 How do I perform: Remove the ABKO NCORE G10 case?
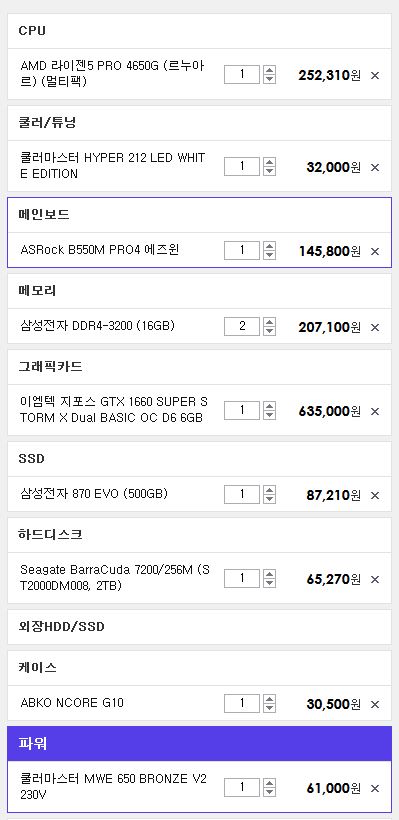[x=374, y=704]
